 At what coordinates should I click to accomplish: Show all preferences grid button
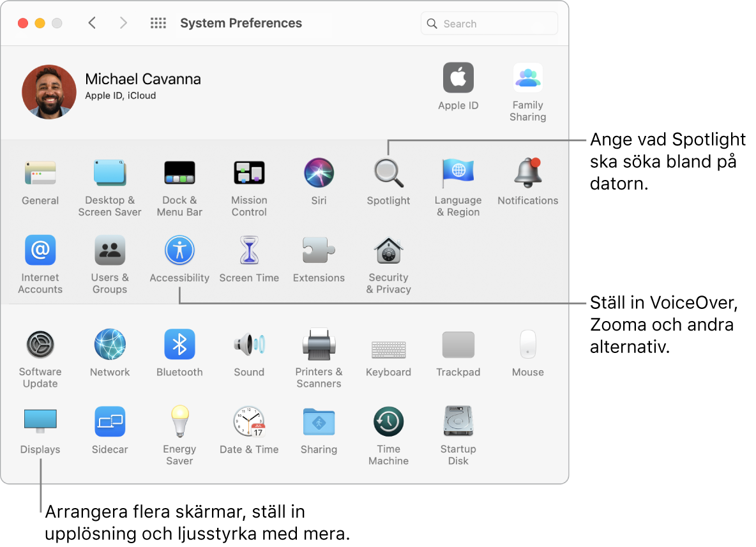(x=158, y=23)
